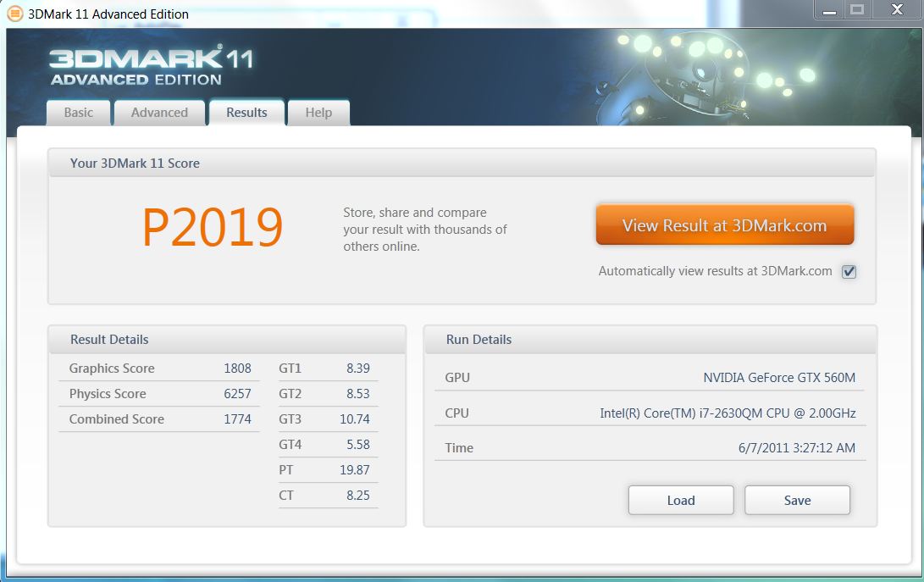
Task: Click the Store, share and compare description text
Action: pos(425,230)
